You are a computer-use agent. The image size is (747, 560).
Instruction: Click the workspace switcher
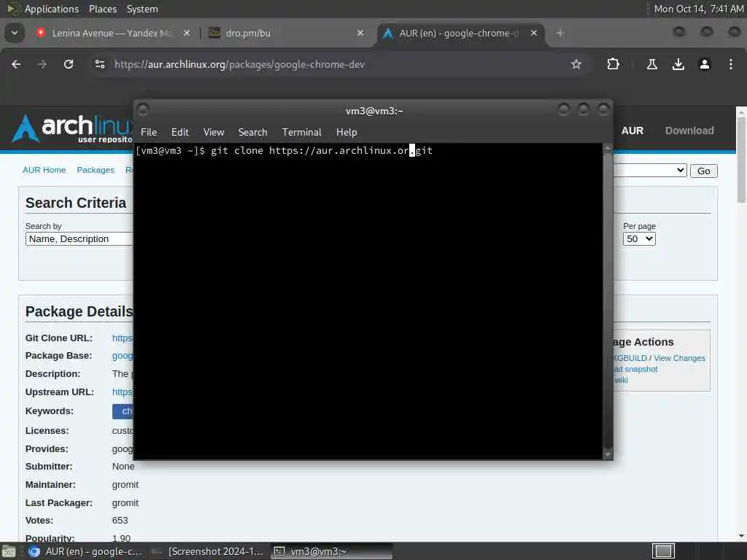[663, 551]
